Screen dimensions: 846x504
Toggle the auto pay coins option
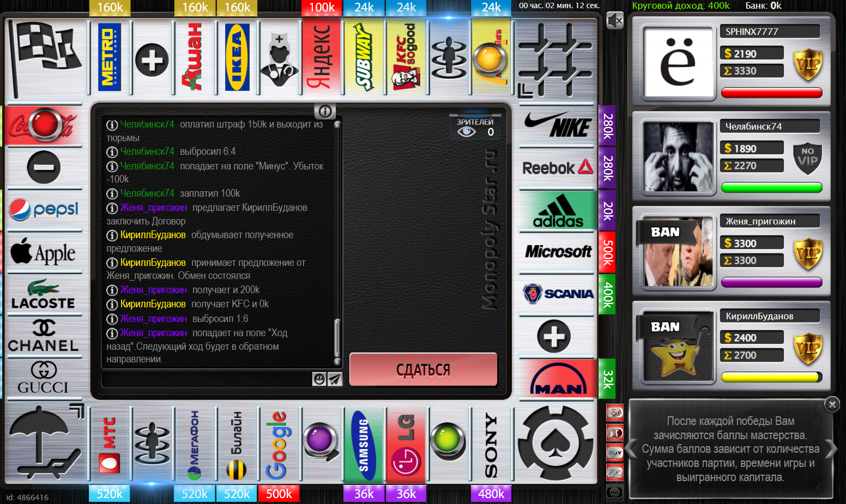(x=615, y=433)
